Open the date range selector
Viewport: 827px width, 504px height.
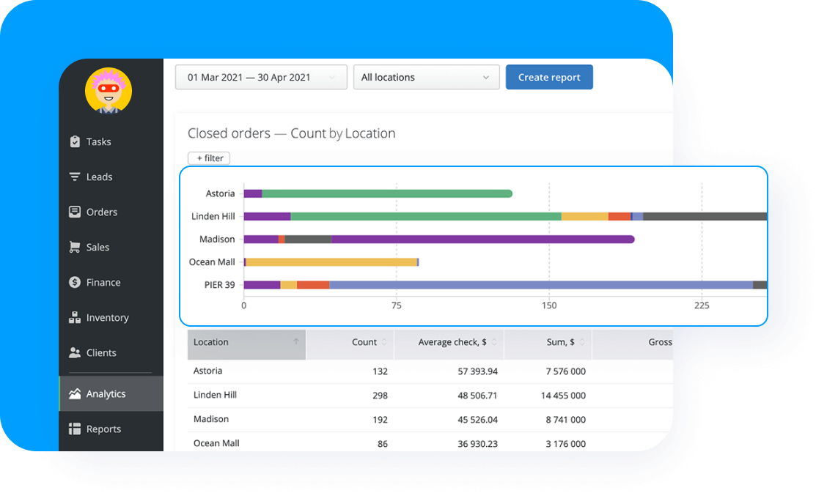click(260, 77)
